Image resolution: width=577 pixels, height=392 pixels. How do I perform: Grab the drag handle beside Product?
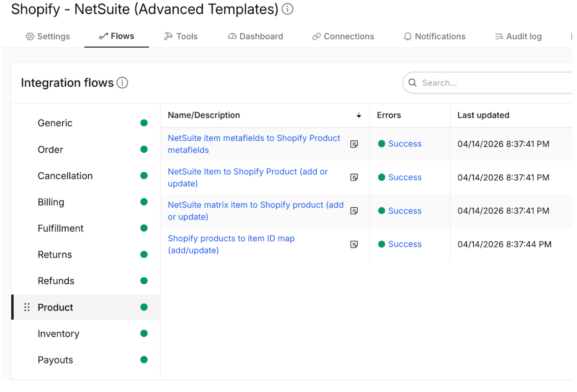pyautogui.click(x=27, y=307)
